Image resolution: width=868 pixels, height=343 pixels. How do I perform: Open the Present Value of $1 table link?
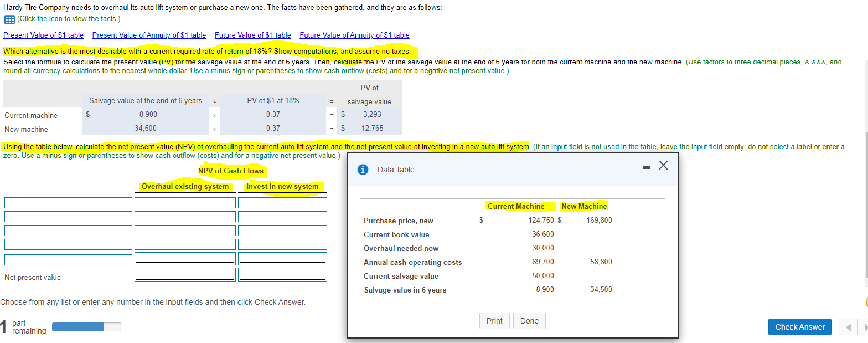pos(44,35)
